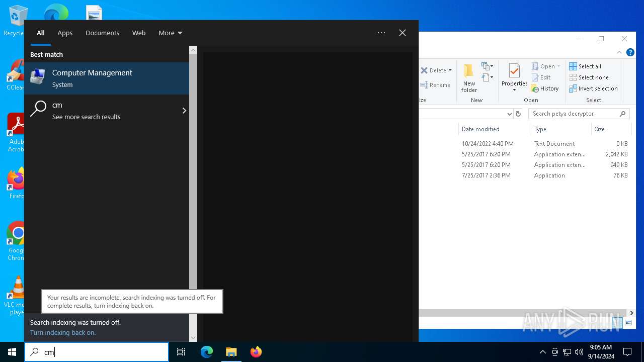Image resolution: width=644 pixels, height=362 pixels.
Task: Click Explorer horizontal scrollbar right arrow
Action: [631, 313]
